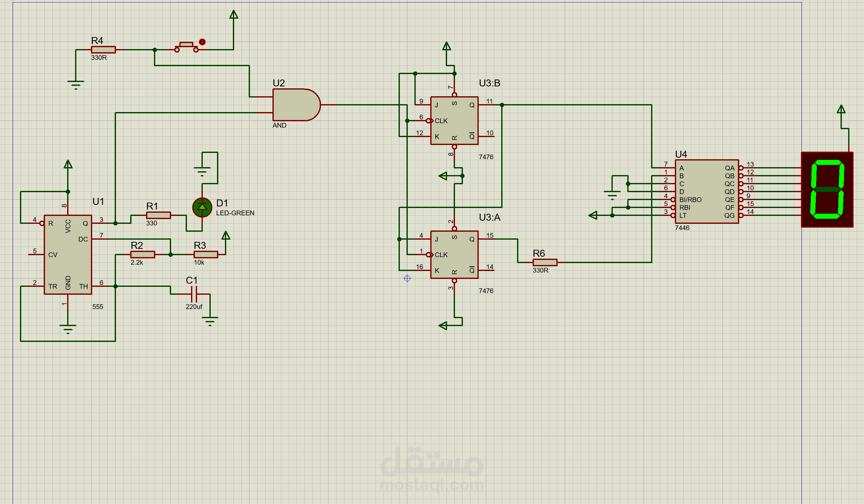The image size is (864, 504).
Task: Click the ground symbol below R4
Action: point(76,85)
